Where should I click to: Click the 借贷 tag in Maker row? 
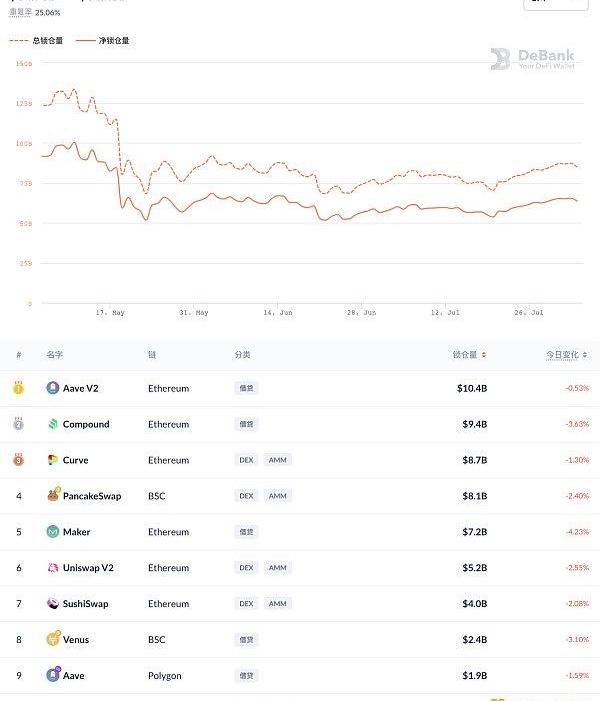tap(246, 532)
